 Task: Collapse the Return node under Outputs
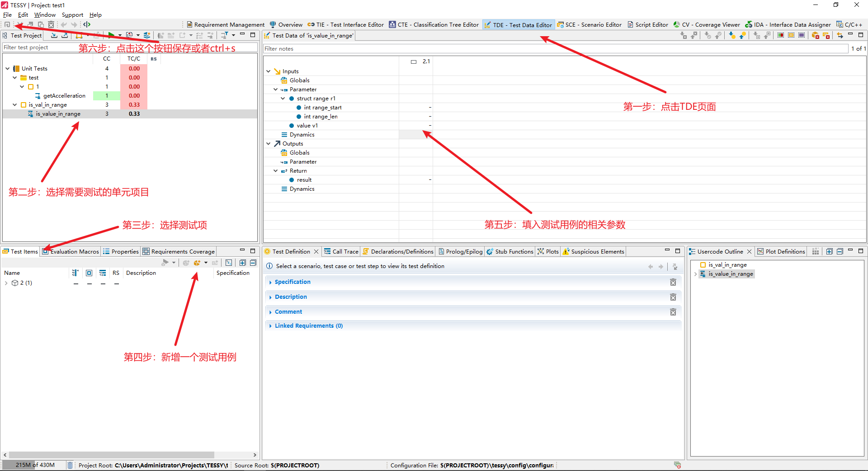click(x=276, y=171)
